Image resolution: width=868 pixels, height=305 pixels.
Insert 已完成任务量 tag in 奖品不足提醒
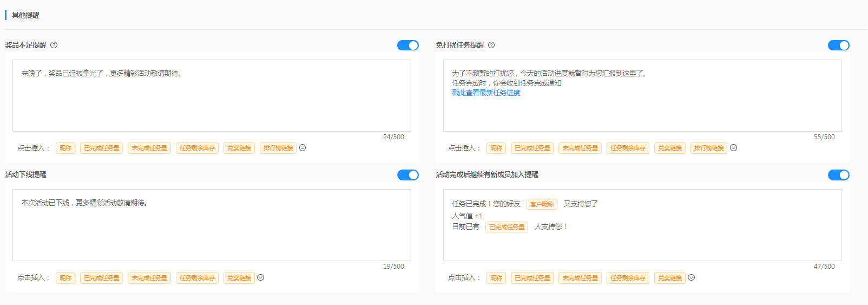(102, 148)
